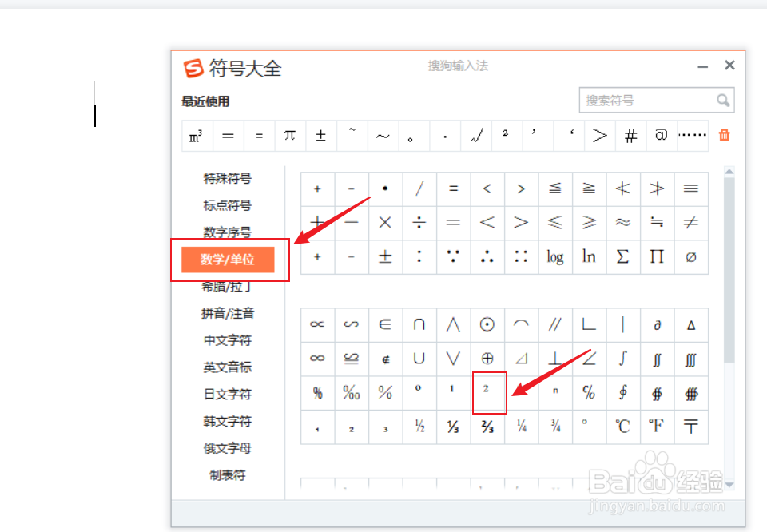Insert the ℃ Celsius symbol
This screenshot has height=532, width=767.
pyautogui.click(x=622, y=427)
